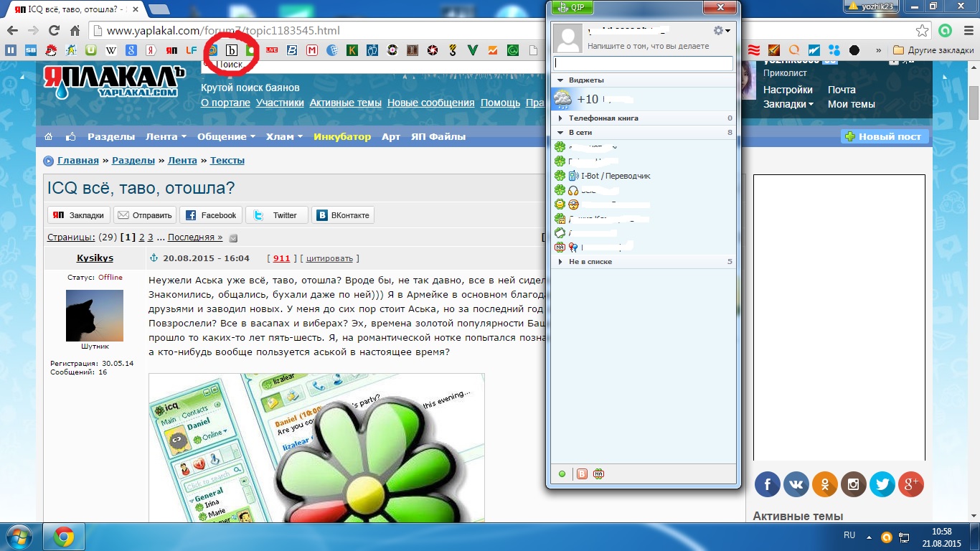Open the green K bookmark
This screenshot has height=551, width=980.
click(352, 50)
